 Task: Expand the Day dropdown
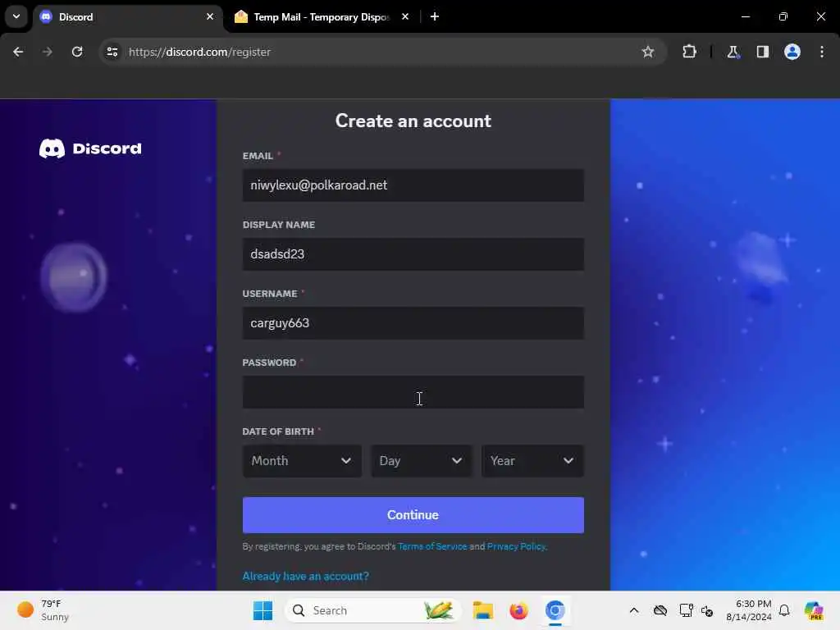(x=421, y=461)
